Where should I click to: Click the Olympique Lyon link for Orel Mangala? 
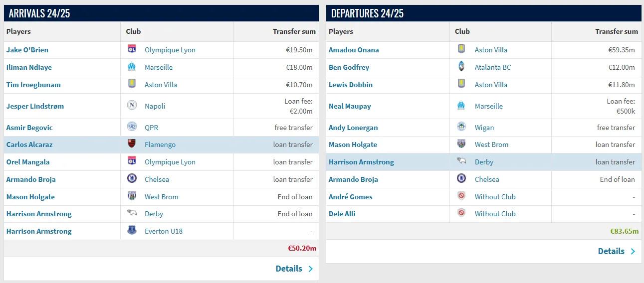tap(170, 162)
